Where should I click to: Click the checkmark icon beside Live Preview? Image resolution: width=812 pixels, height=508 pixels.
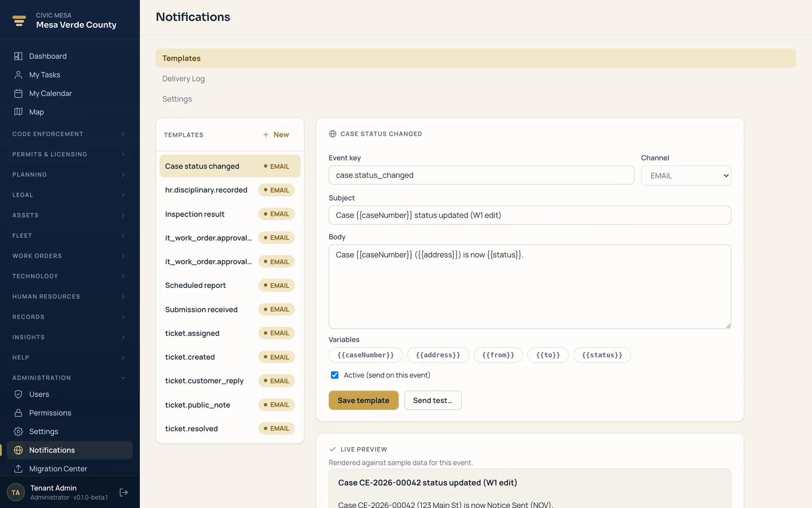tap(332, 450)
